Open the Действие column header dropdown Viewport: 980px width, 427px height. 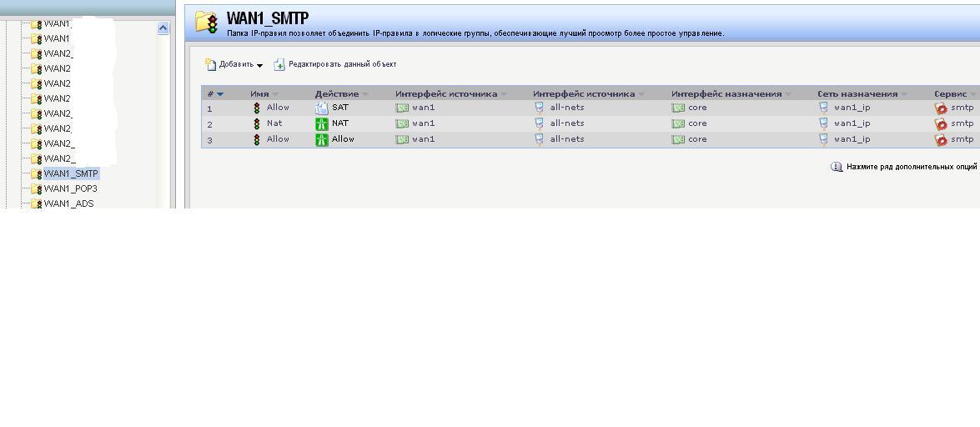click(365, 94)
